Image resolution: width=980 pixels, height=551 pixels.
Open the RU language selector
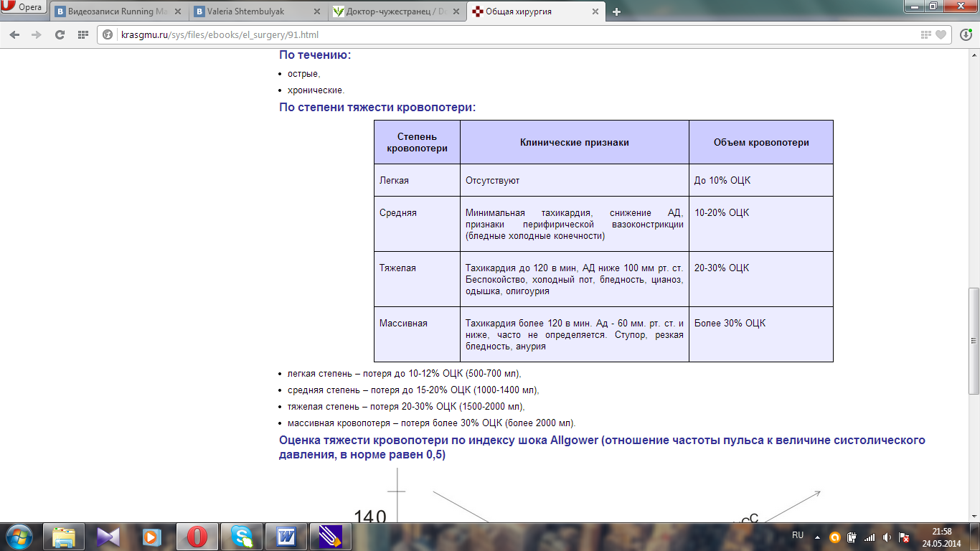click(797, 536)
